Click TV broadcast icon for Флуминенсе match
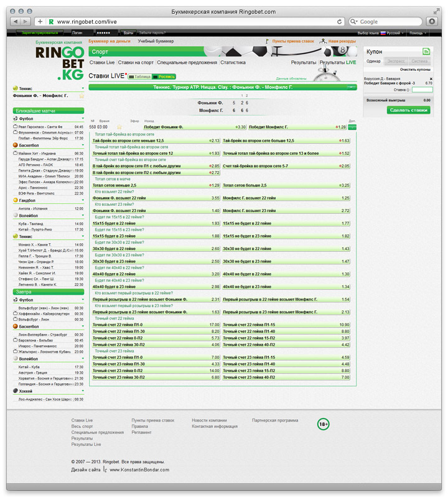 (15, 132)
